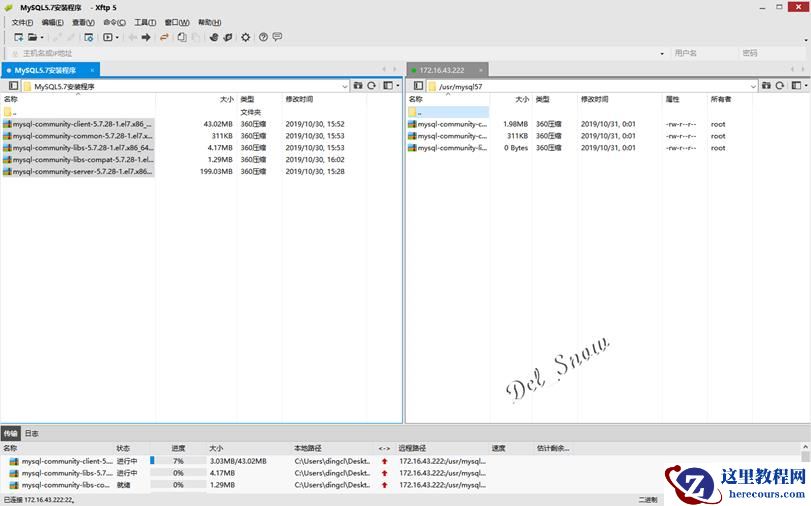Click the host name or IP address field
This screenshot has width=811, height=506.
click(336, 53)
